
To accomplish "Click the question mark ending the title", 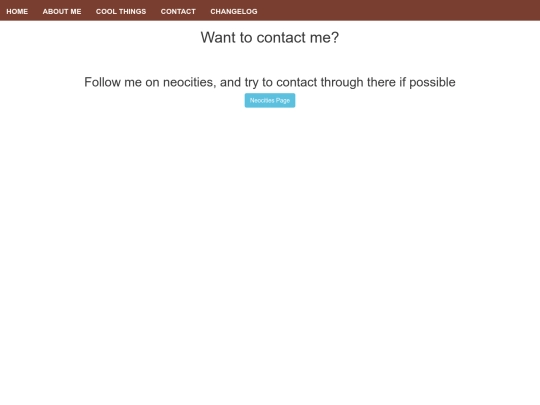I will tap(335, 37).
